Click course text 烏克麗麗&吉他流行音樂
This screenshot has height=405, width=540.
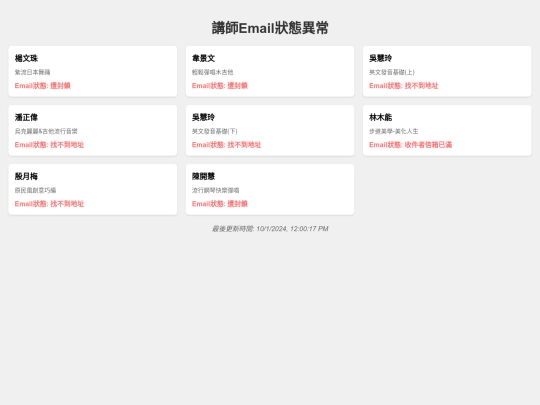coord(46,131)
